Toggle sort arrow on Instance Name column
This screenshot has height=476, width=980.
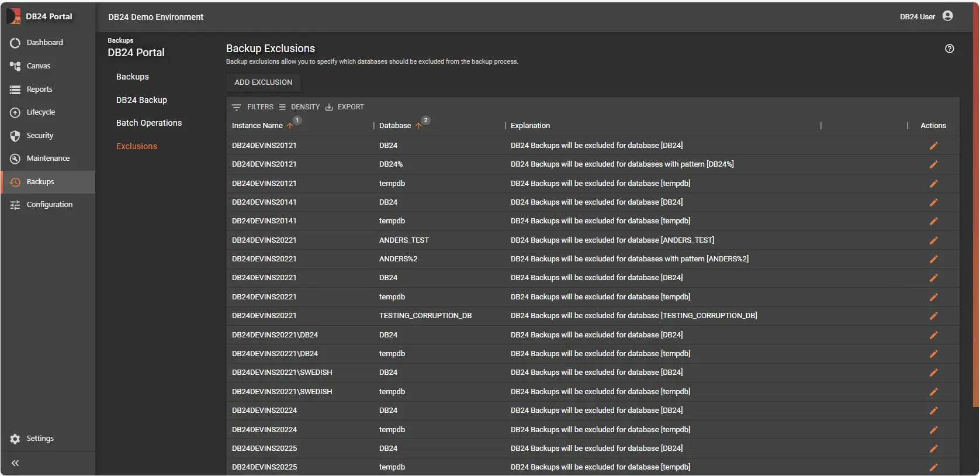[290, 126]
